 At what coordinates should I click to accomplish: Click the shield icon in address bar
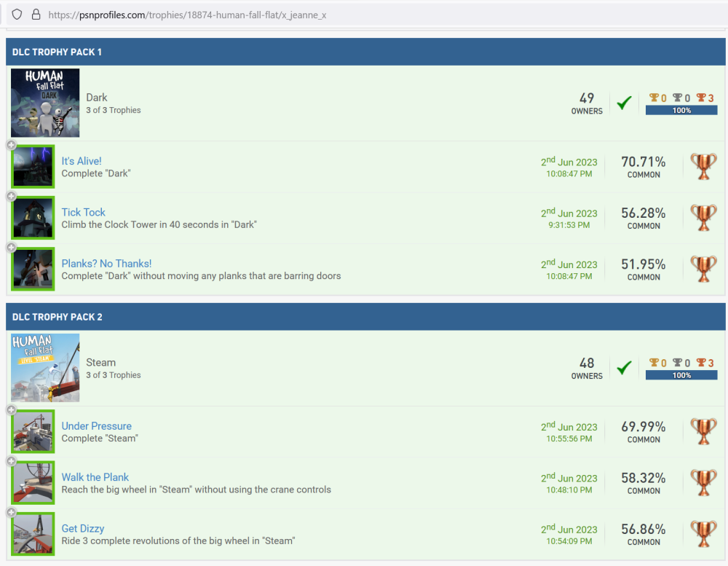pyautogui.click(x=17, y=15)
